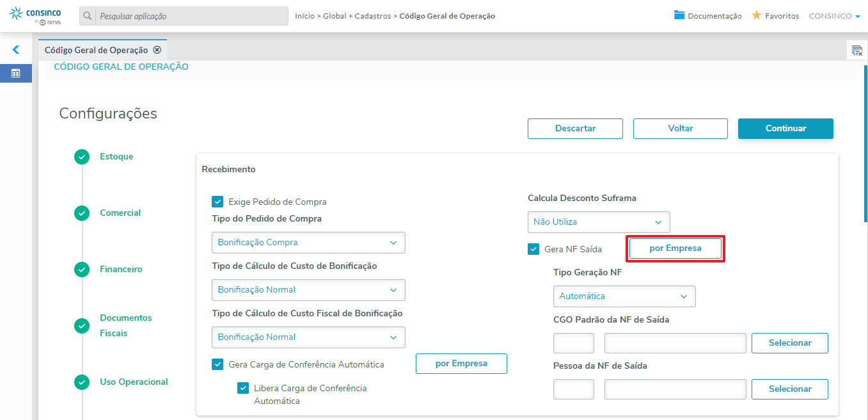Image resolution: width=868 pixels, height=420 pixels.
Task: Close the Código Geral de Operação tab
Action: [x=157, y=50]
